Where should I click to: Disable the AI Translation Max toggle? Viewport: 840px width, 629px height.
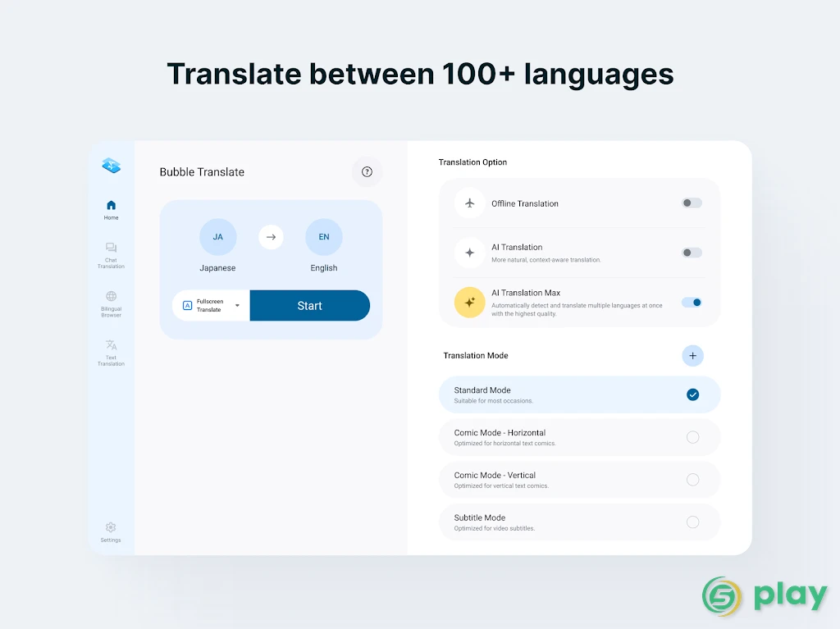point(692,302)
